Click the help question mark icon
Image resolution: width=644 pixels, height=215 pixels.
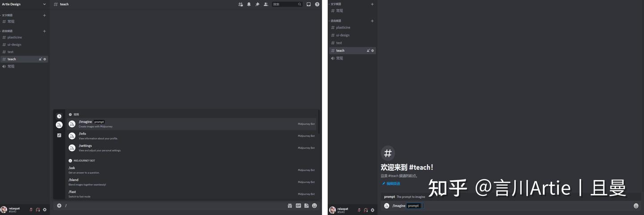click(x=317, y=4)
